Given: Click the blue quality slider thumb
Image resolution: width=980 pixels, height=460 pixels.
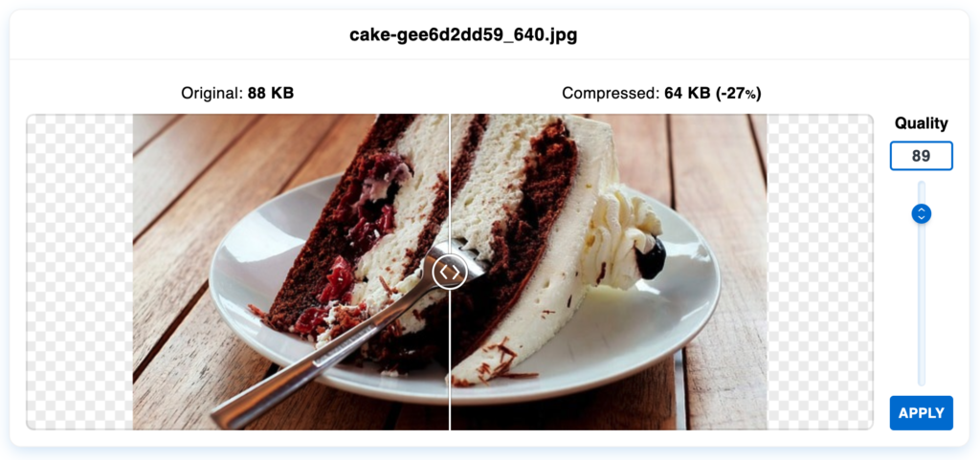Looking at the screenshot, I should (922, 213).
